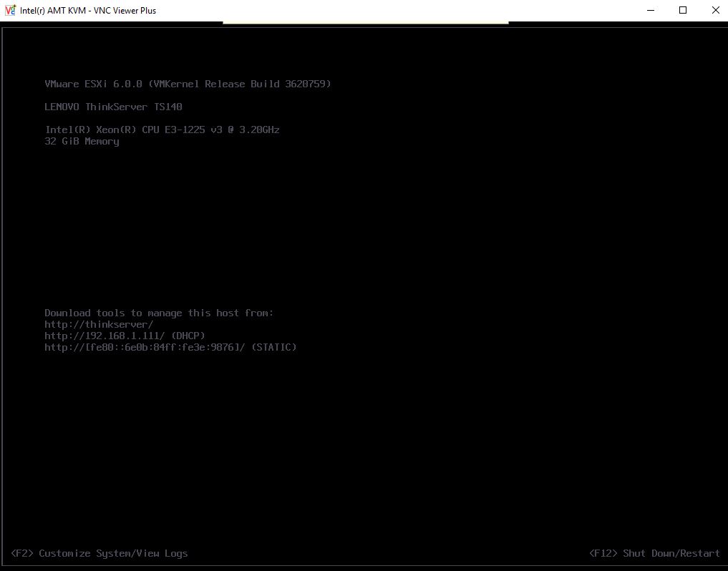Image resolution: width=728 pixels, height=571 pixels.
Task: Click the 'Download tools to manage this host' line
Action: [x=159, y=313]
